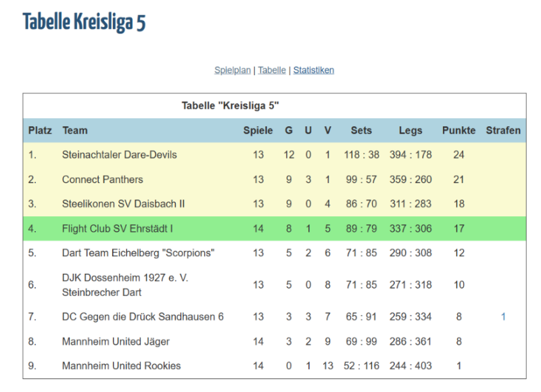The height and width of the screenshot is (392, 541).
Task: Click the Legs column header
Action: 410,130
